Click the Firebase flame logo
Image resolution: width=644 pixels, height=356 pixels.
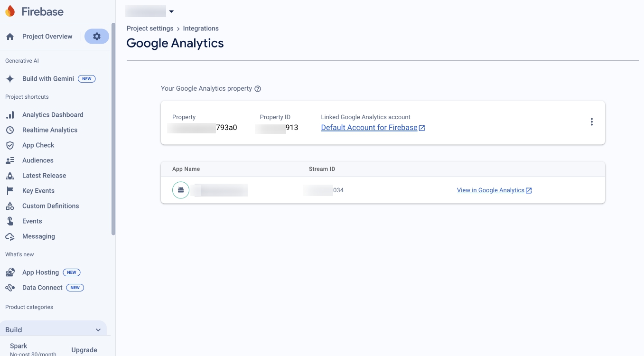coord(10,11)
